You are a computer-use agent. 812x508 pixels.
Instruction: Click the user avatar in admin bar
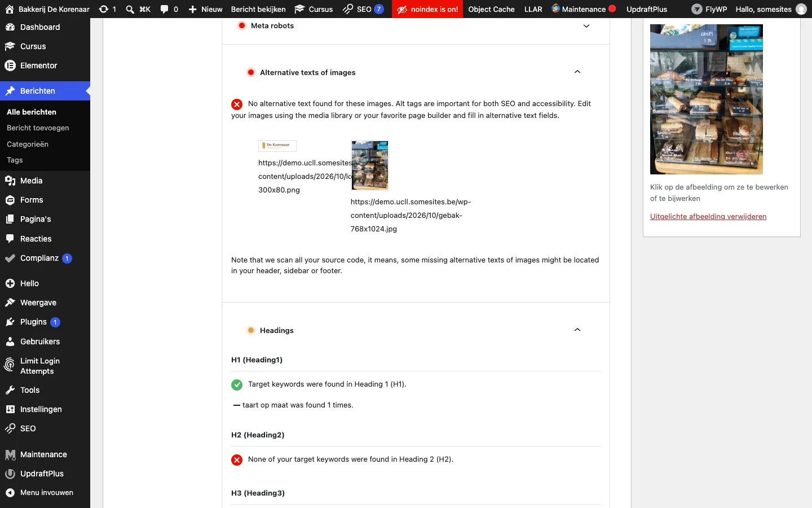(x=801, y=9)
